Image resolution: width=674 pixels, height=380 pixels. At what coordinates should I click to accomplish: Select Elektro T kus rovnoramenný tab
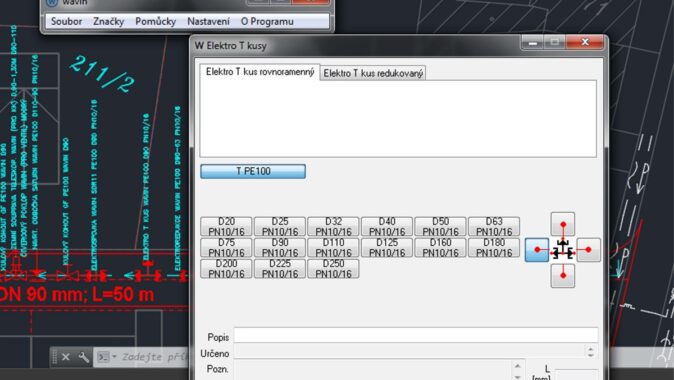[260, 72]
